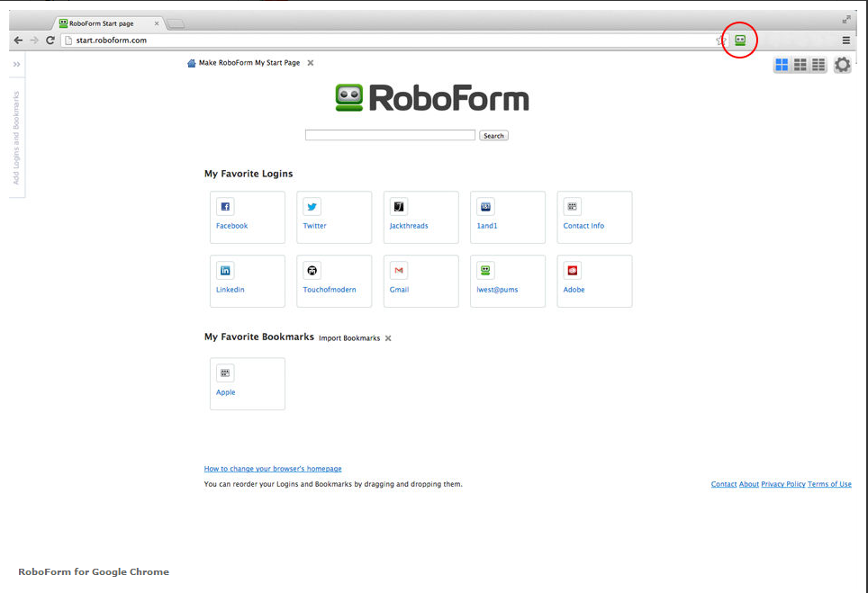Open the Chrome hamburger menu
The width and height of the screenshot is (868, 593).
(845, 40)
